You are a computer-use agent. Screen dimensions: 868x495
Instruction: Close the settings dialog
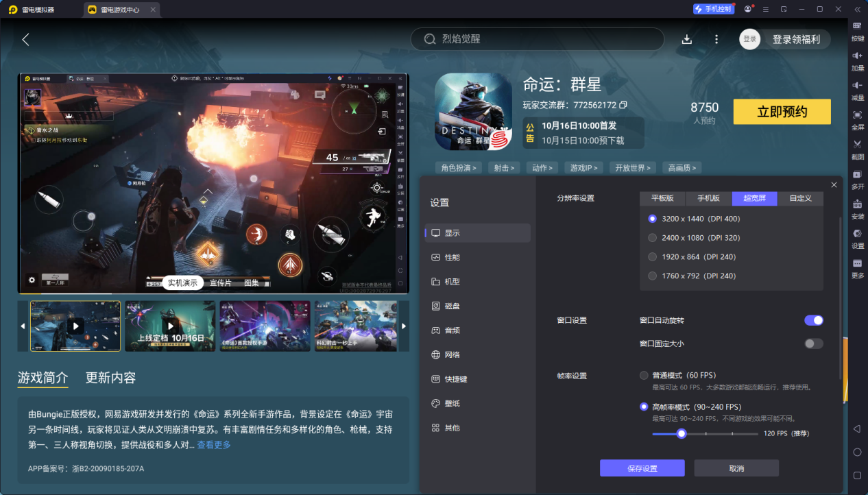pos(834,185)
